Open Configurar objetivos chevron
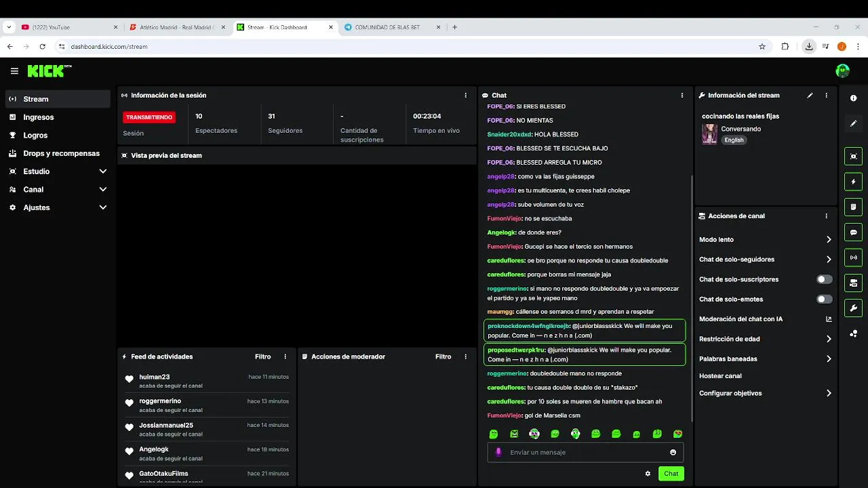The width and height of the screenshot is (868, 488). pyautogui.click(x=829, y=393)
